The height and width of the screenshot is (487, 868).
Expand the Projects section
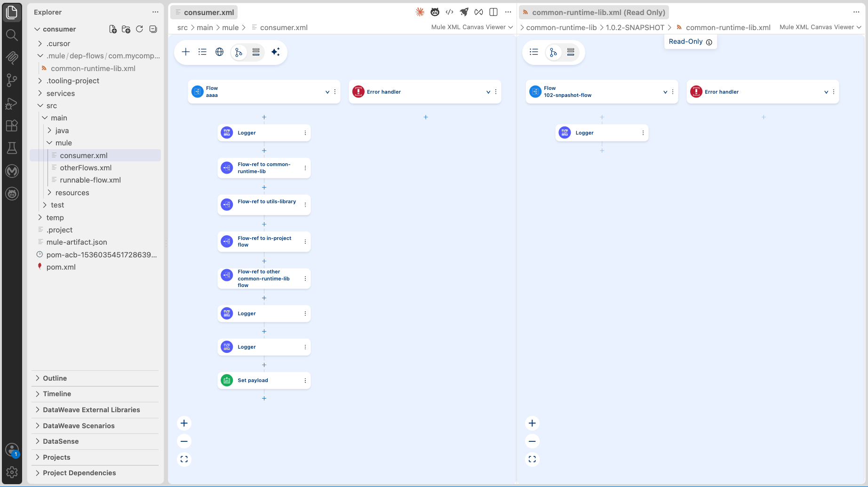point(95,457)
